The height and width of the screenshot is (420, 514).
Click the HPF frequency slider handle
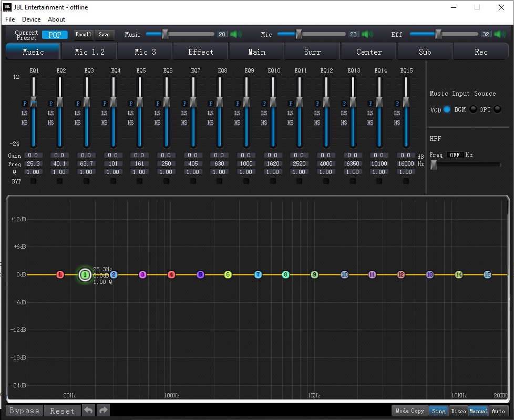point(434,165)
